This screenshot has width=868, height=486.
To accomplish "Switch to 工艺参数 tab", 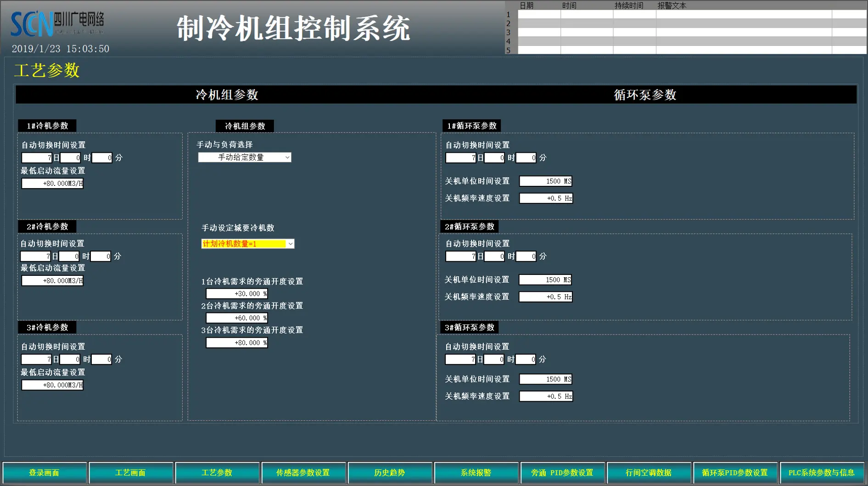I will click(217, 473).
